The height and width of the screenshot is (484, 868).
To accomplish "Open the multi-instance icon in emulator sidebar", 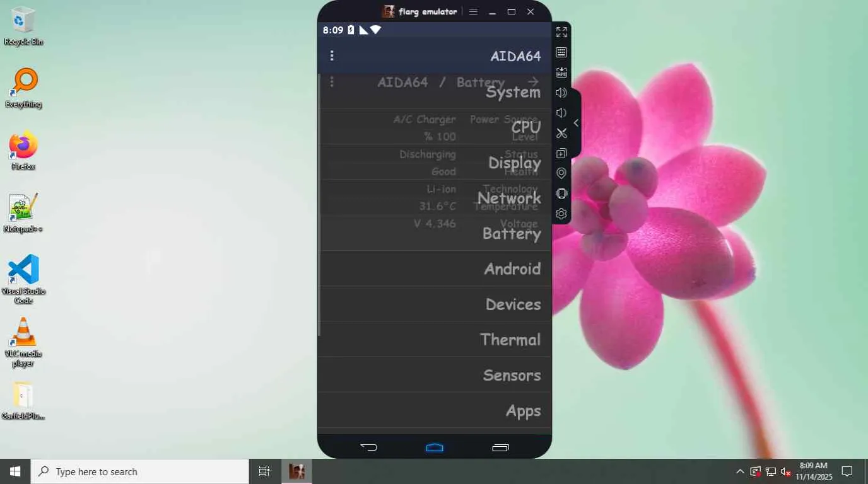I will 561,153.
